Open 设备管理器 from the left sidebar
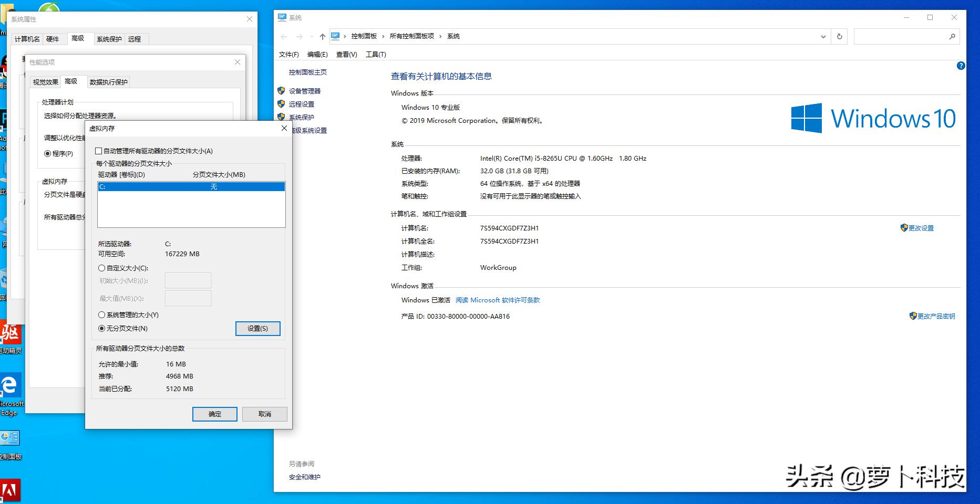 (x=305, y=90)
